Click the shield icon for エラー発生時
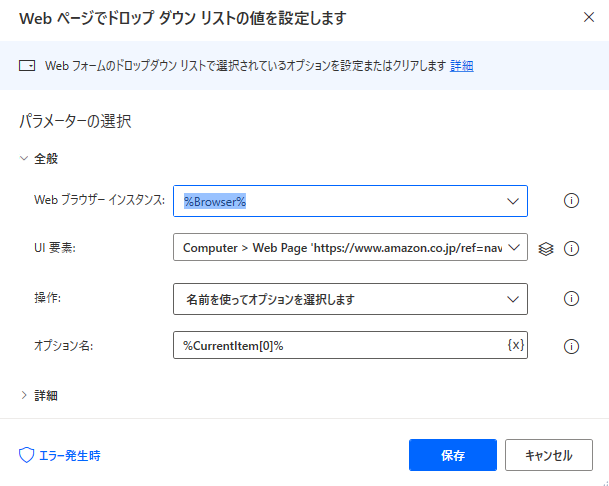This screenshot has width=609, height=486. pos(26,455)
